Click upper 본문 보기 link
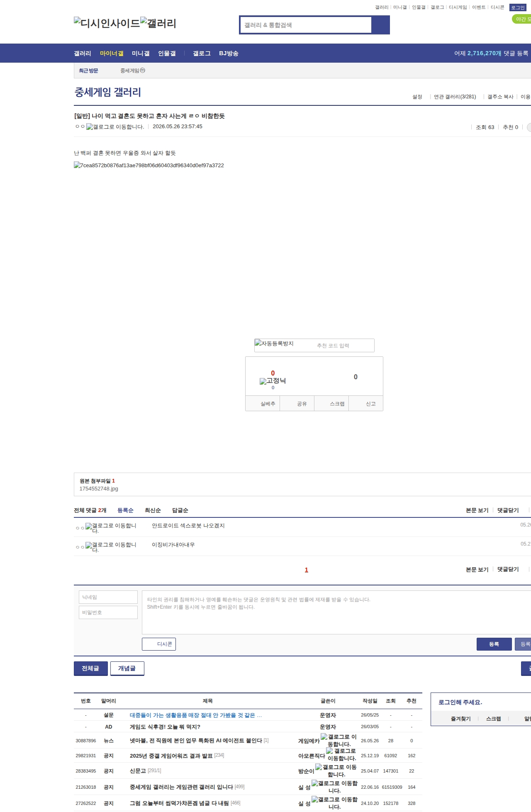 477,510
